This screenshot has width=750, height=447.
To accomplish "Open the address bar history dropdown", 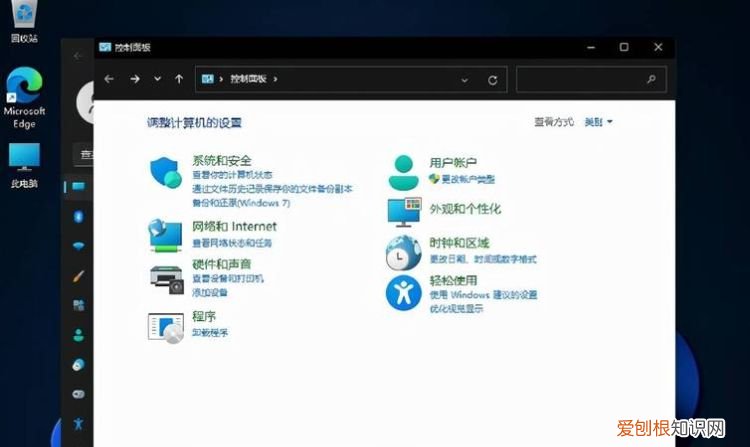I will [464, 80].
